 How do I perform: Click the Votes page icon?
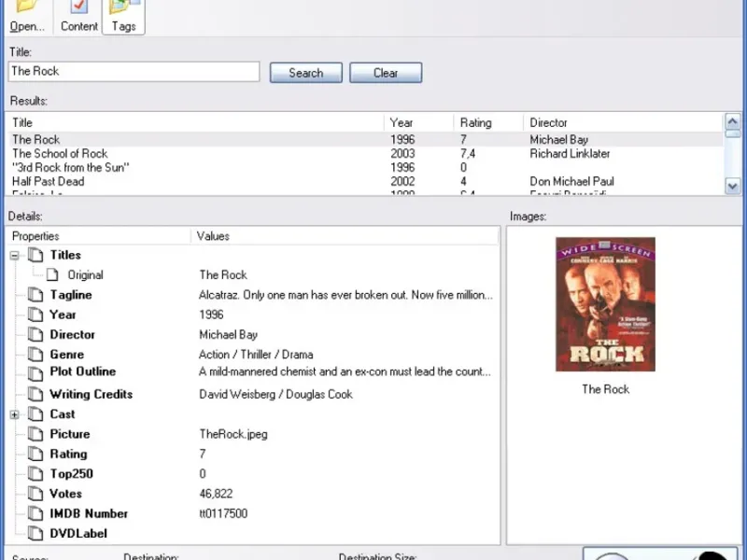point(35,494)
